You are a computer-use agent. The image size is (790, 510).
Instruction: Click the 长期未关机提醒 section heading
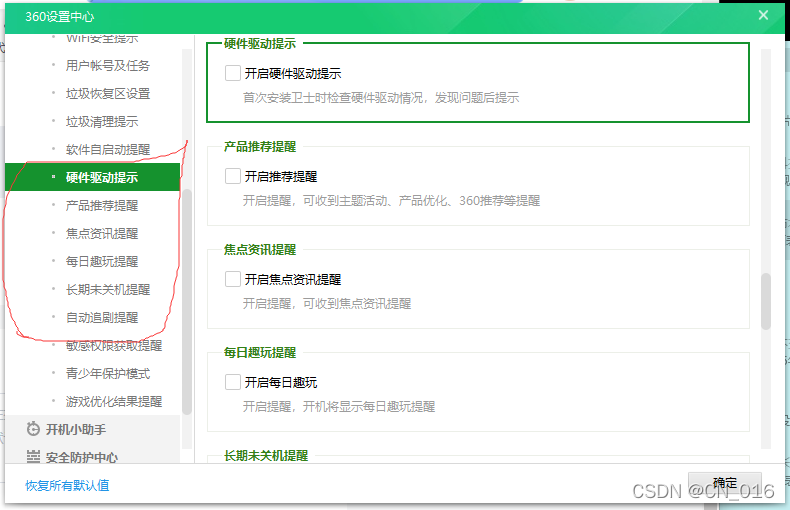click(x=266, y=456)
